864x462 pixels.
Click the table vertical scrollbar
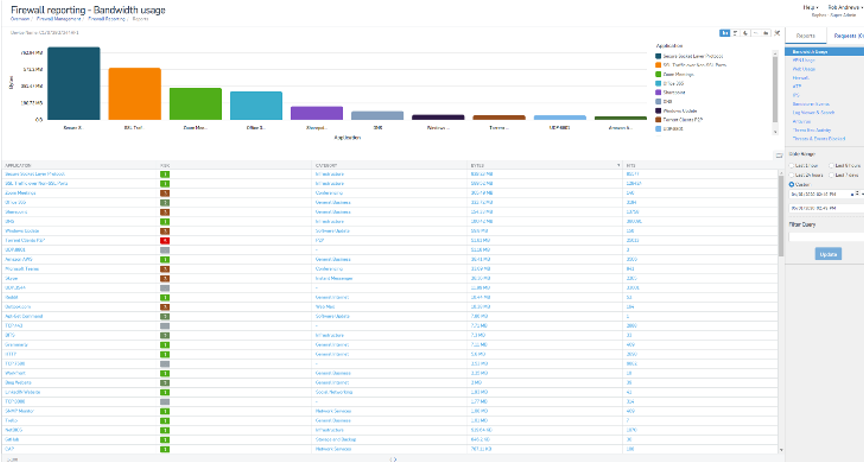(781, 215)
